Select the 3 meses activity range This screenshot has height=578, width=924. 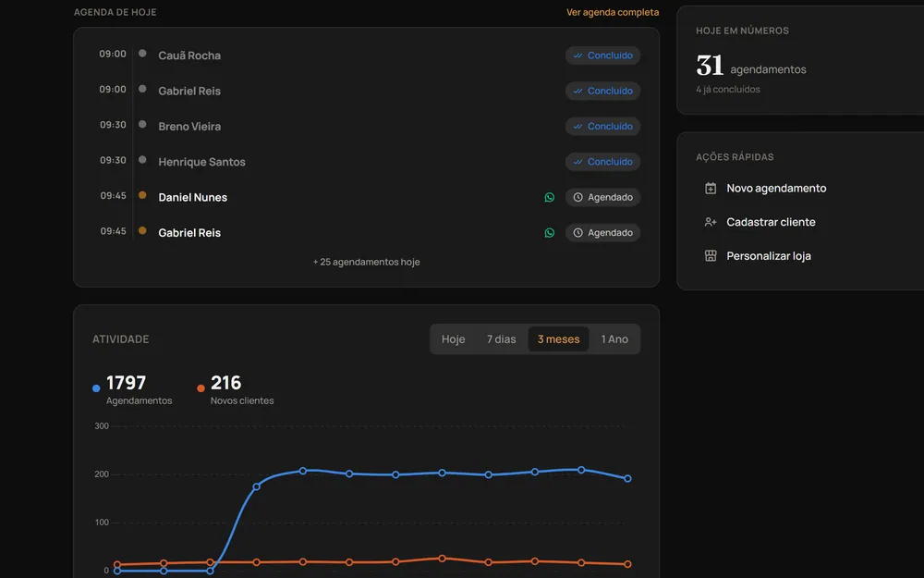559,339
